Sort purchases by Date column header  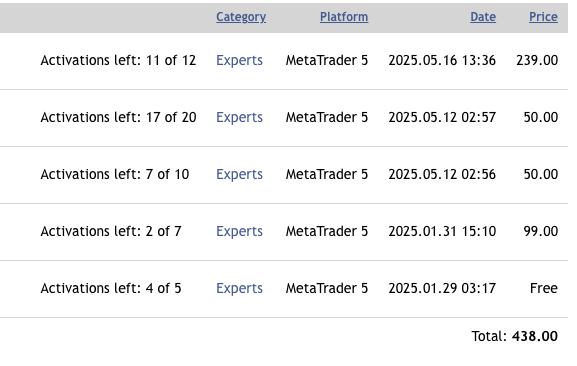pyautogui.click(x=483, y=17)
